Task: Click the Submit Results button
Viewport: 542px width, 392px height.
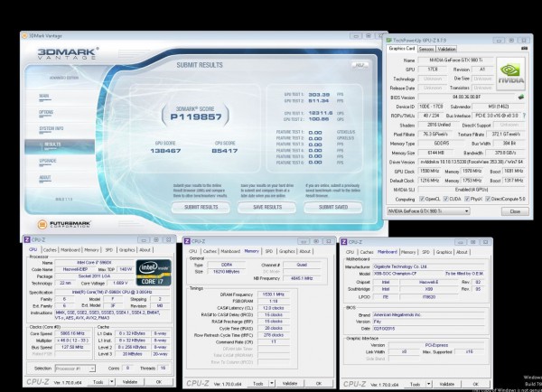Action: tap(201, 207)
